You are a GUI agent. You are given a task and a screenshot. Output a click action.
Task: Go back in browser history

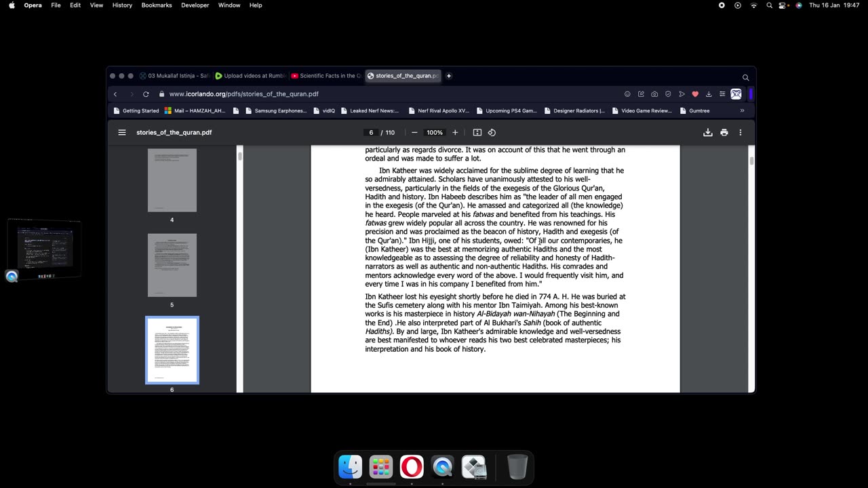(x=115, y=94)
